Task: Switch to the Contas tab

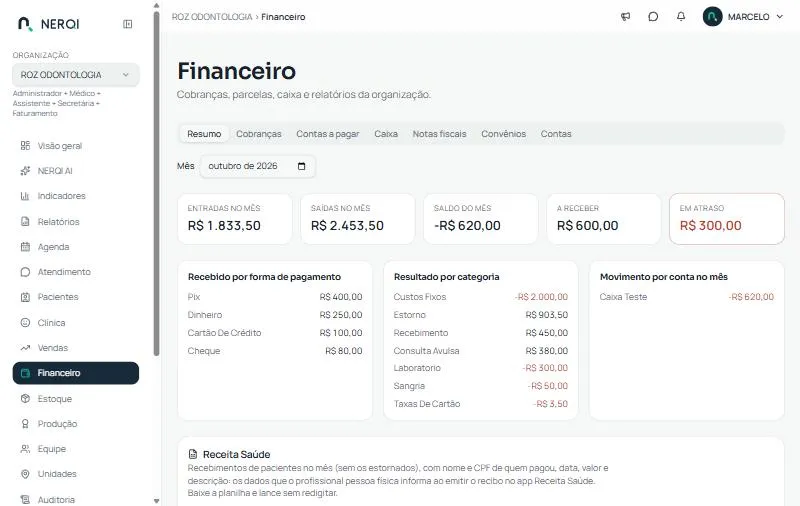Action: (556, 134)
